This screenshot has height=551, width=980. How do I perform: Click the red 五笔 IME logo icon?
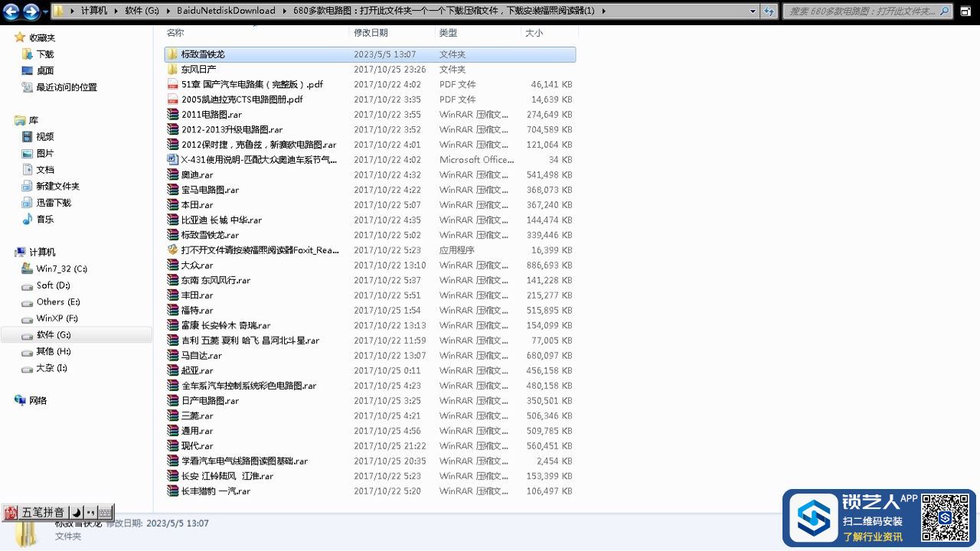point(11,513)
